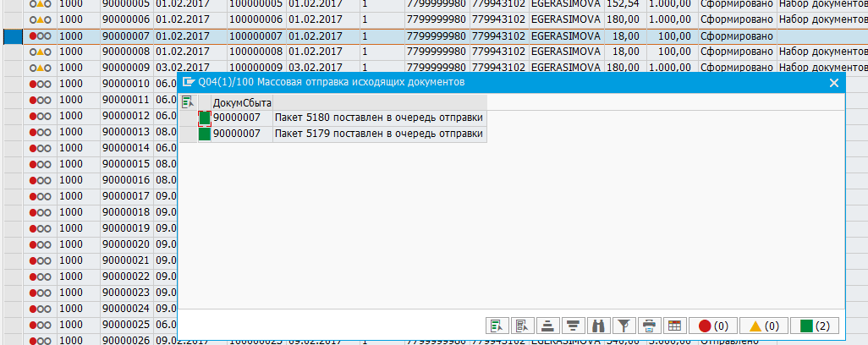Sort messages in ascending order
868x345 pixels.
coord(547,326)
